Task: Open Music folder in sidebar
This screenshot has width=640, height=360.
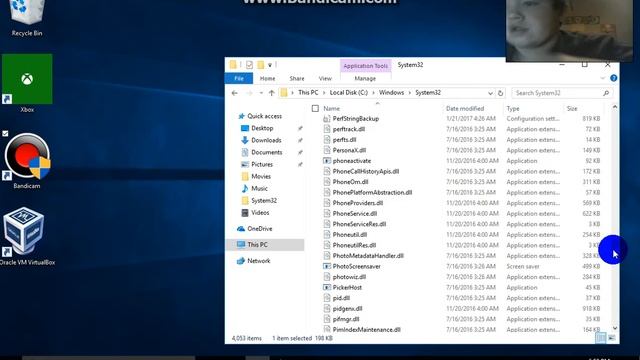Action: [x=255, y=189]
